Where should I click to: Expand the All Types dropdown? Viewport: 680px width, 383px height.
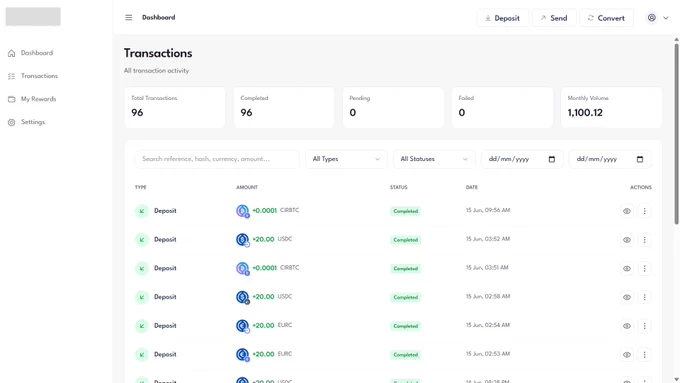[346, 159]
